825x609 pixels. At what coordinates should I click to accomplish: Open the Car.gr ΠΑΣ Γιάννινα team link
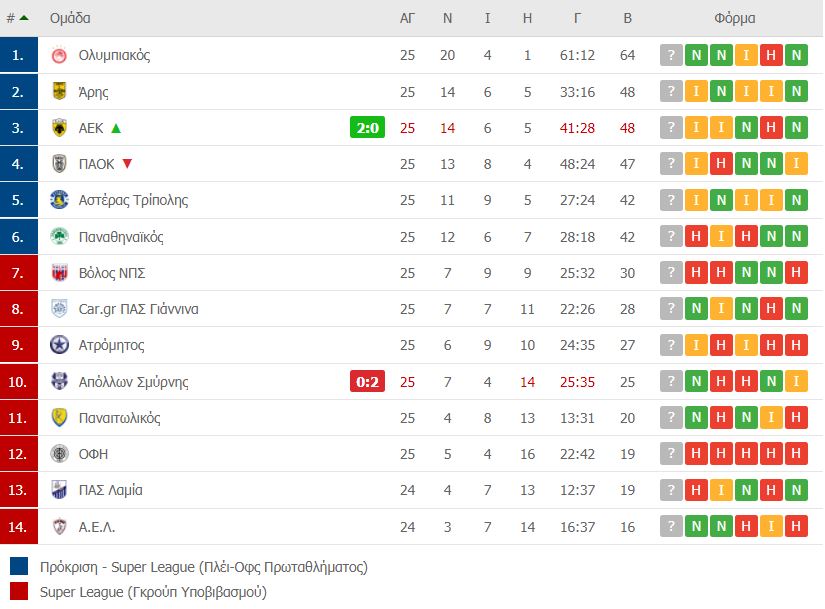pos(138,309)
